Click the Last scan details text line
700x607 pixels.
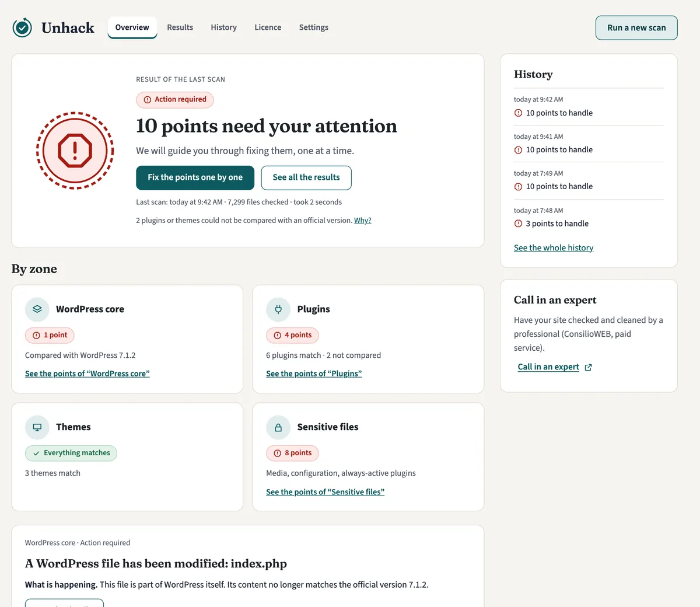[x=239, y=202]
